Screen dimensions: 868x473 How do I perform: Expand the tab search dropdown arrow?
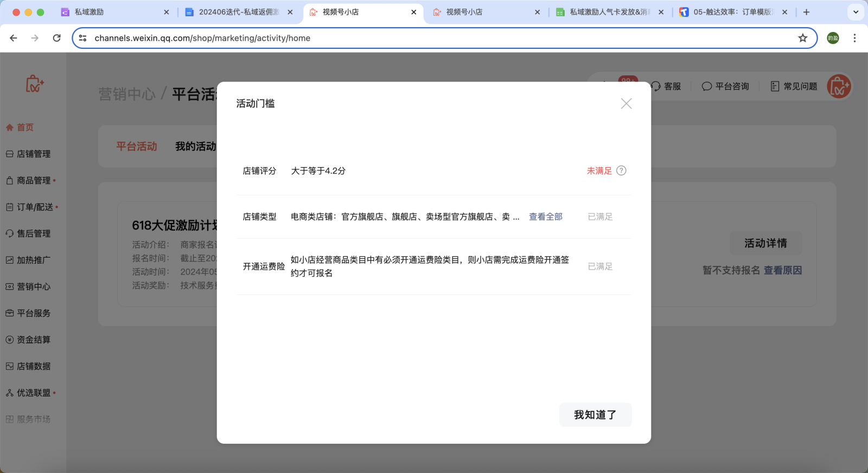856,12
